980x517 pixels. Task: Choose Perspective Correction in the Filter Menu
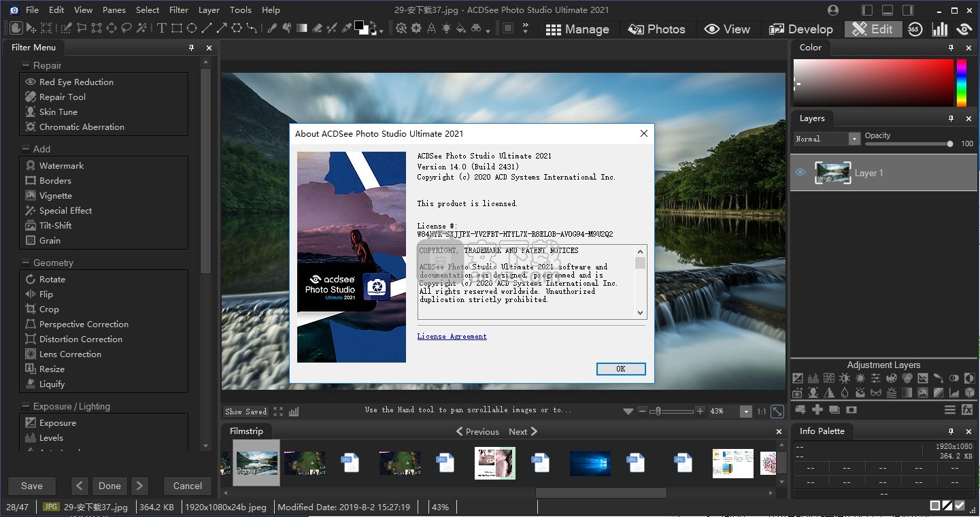tap(84, 324)
